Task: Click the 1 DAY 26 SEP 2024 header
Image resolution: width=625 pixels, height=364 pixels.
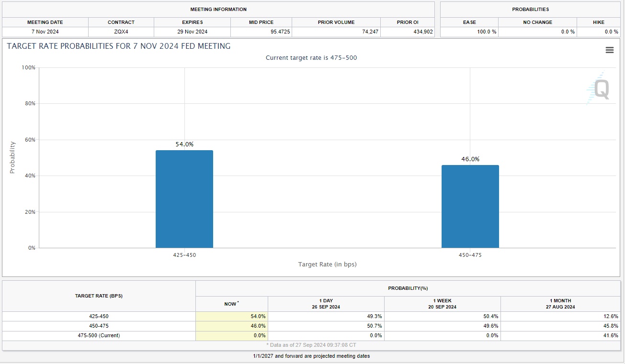Action: click(x=326, y=304)
